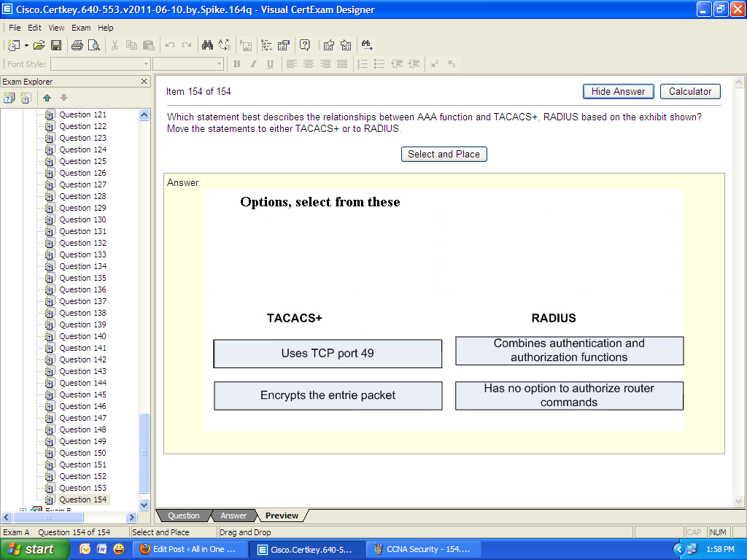The width and height of the screenshot is (747, 560).
Task: Switch to Firefox Edit Post taskbar window
Action: (x=190, y=550)
